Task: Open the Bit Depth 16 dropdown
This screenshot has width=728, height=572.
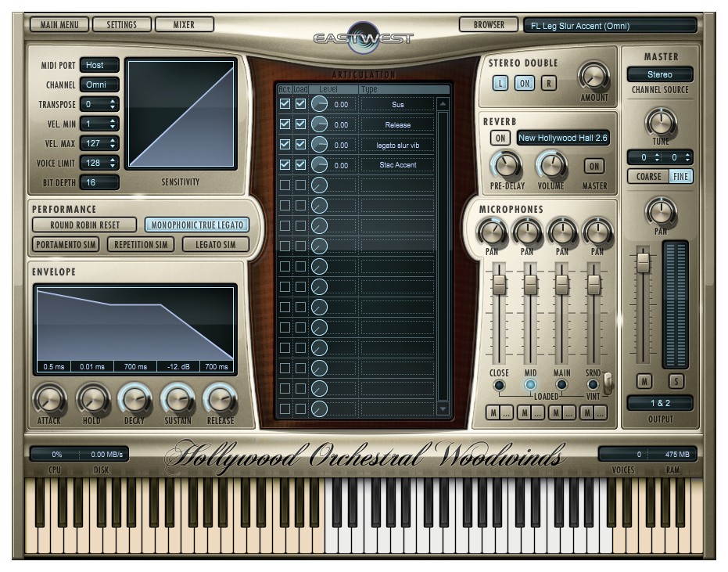Action: [99, 182]
